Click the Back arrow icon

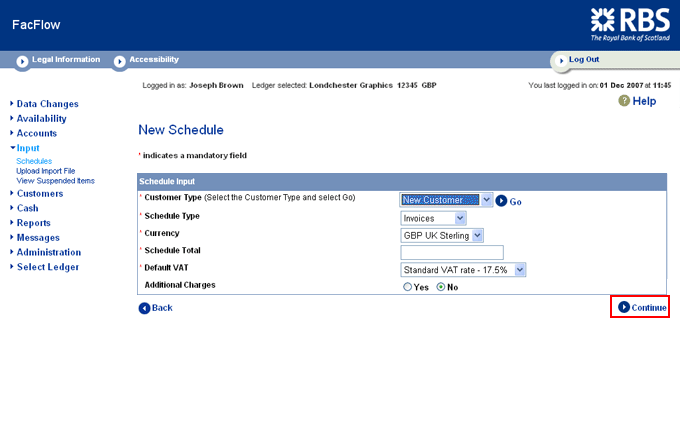144,308
